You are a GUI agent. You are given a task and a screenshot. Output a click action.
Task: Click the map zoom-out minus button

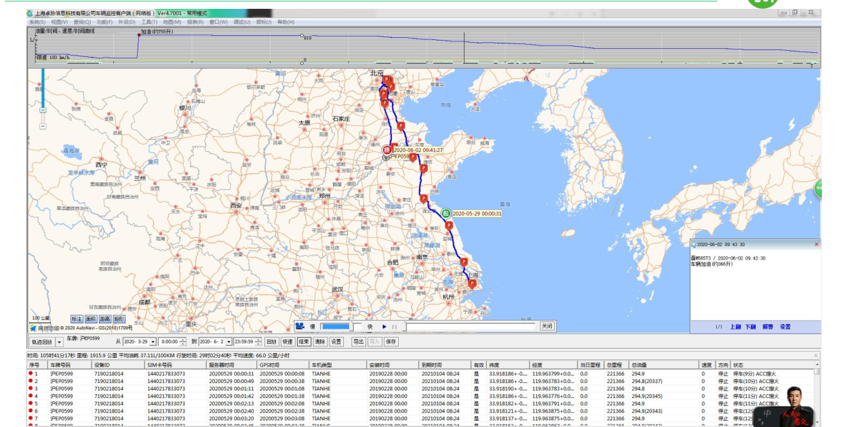click(42, 125)
